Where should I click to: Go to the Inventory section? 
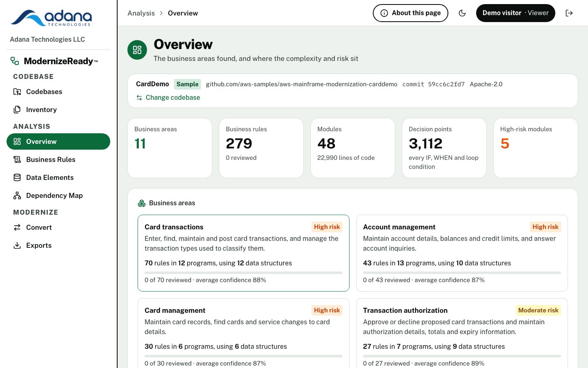coord(58,110)
